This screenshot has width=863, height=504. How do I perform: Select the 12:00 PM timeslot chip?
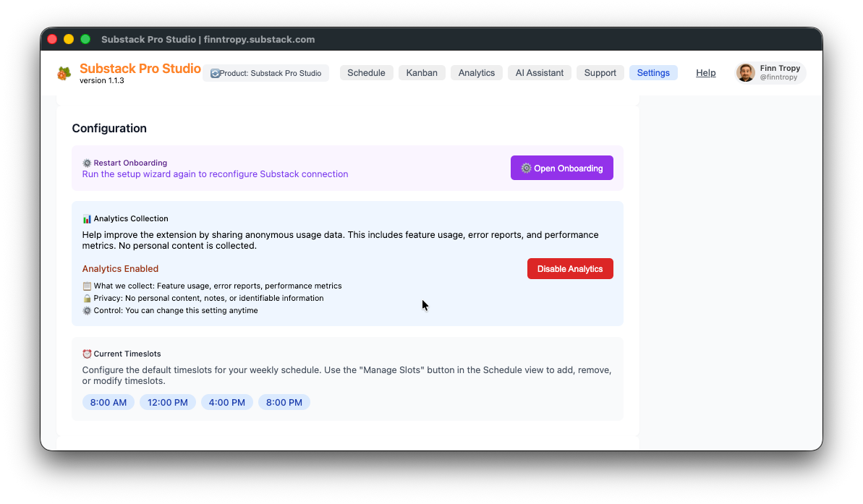[x=168, y=402]
